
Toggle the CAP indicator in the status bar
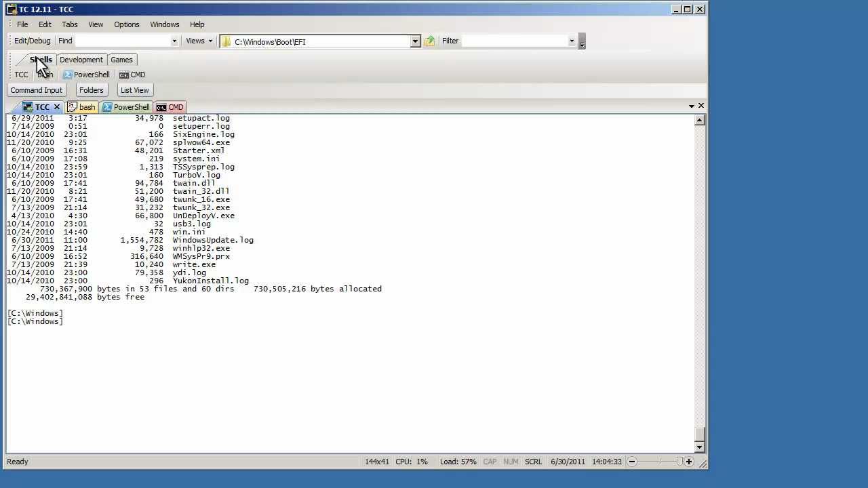point(490,462)
